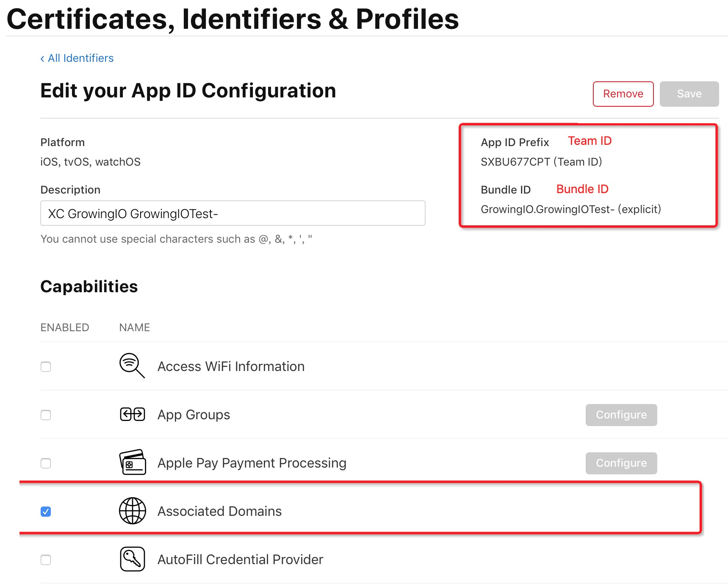
Task: Click the 'App ID Prefix' label
Action: [x=515, y=142]
